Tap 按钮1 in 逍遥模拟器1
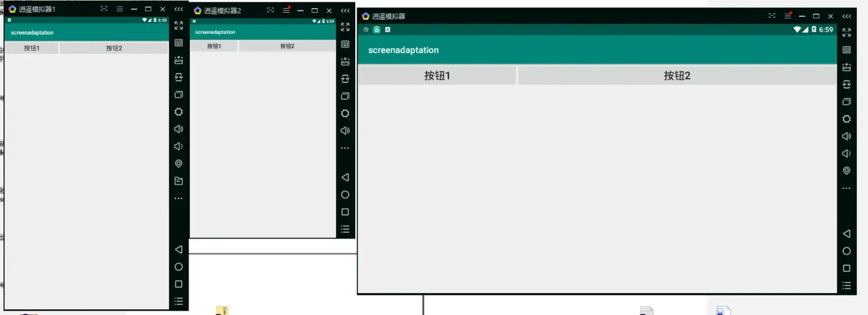Image resolution: width=868 pixels, height=315 pixels. click(32, 48)
